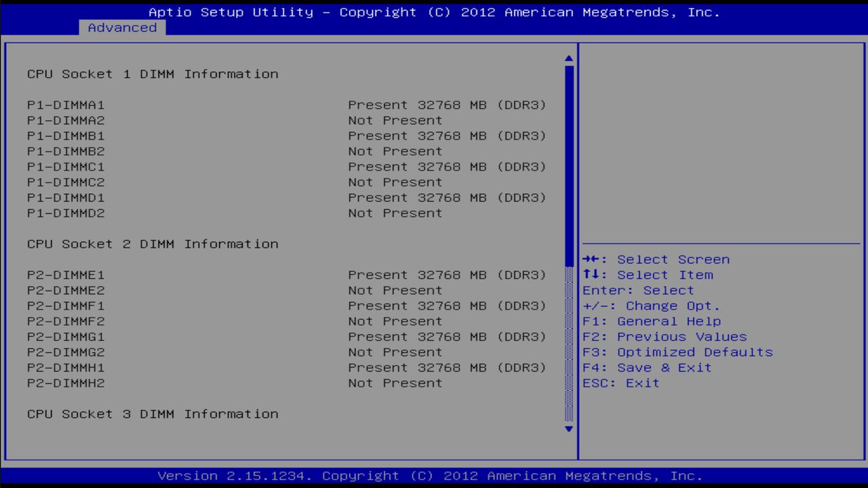Screen dimensions: 868x488
Task: Click the F2: Previous Values hint
Action: [665, 337]
